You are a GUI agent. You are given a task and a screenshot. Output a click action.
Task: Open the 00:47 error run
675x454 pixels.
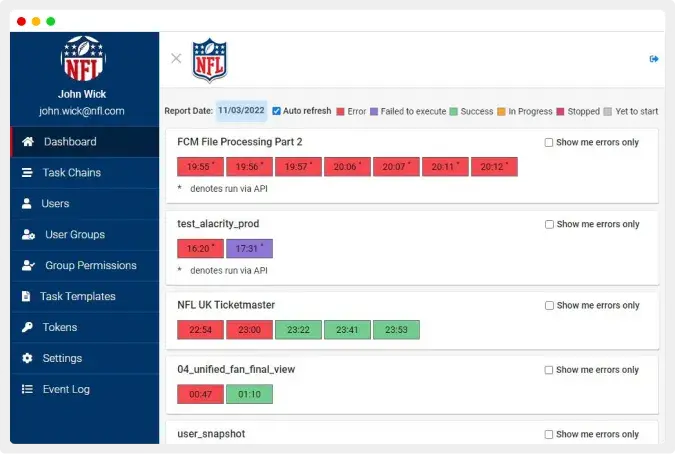point(201,394)
